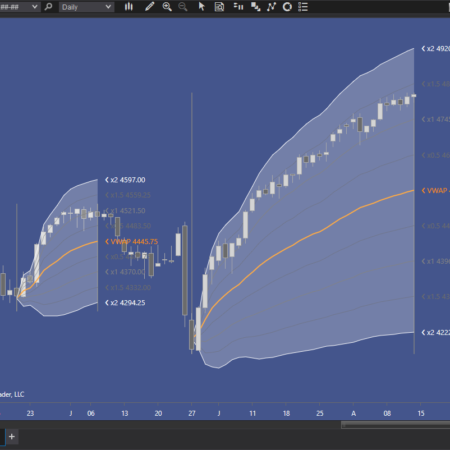Open the drawing tools pencil icon

pos(150,7)
